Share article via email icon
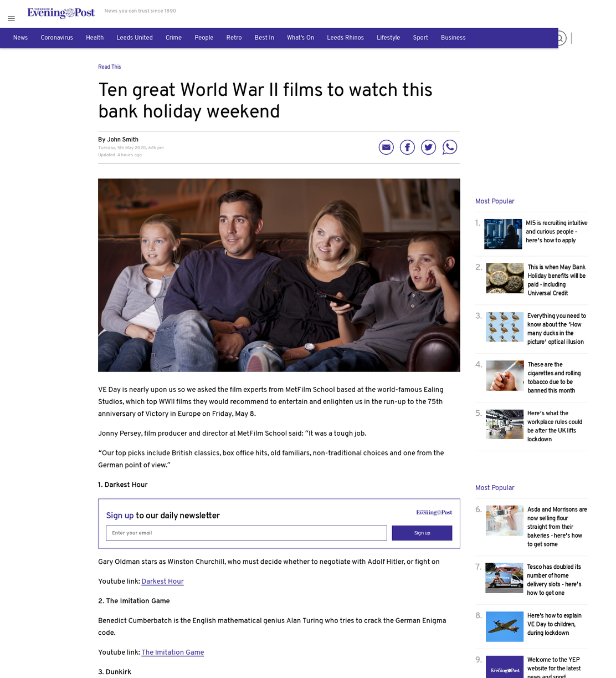The width and height of the screenshot is (616, 678). (386, 147)
